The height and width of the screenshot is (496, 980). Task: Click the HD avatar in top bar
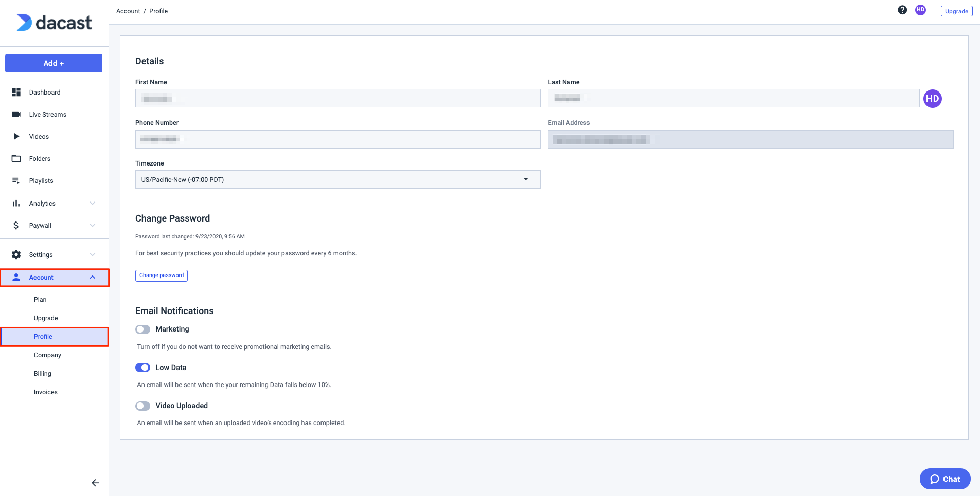point(920,10)
